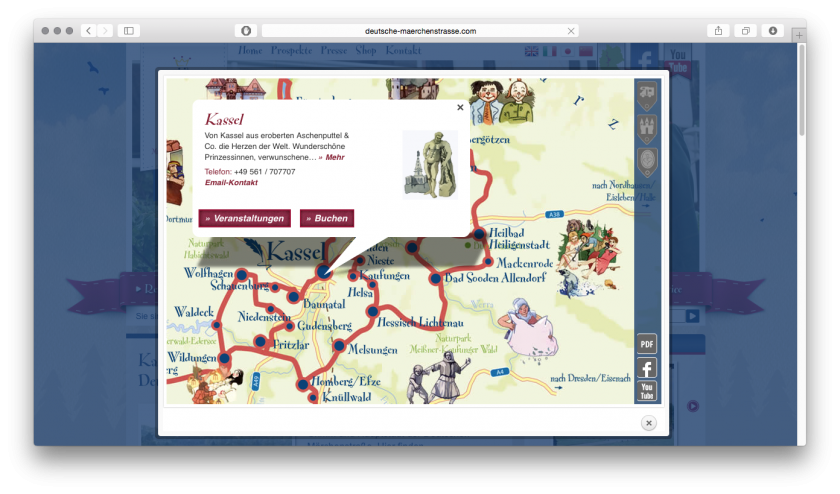Click the Knüllwald map marker
Screen dimensions: 840x494
coord(313,398)
